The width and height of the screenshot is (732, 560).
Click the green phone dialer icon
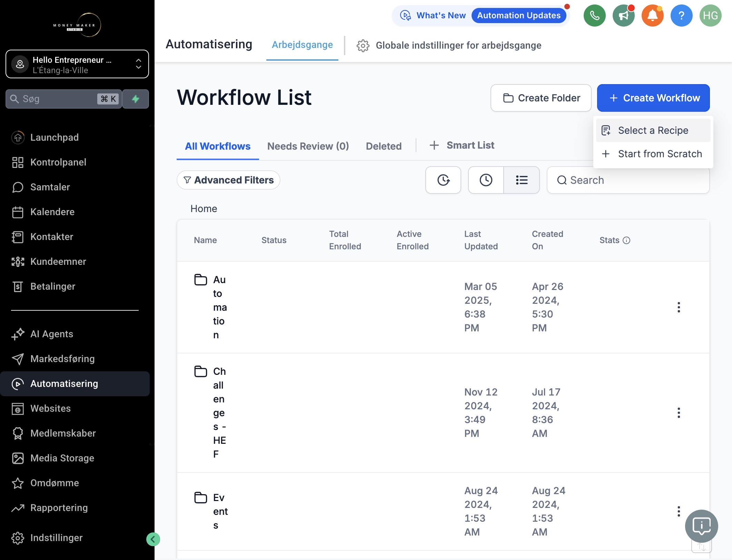[594, 16]
